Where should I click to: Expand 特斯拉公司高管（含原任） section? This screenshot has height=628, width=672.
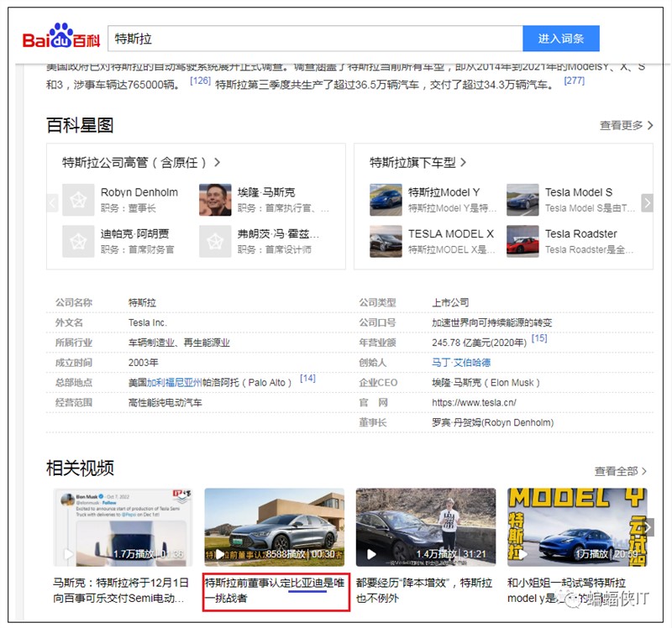[141, 162]
